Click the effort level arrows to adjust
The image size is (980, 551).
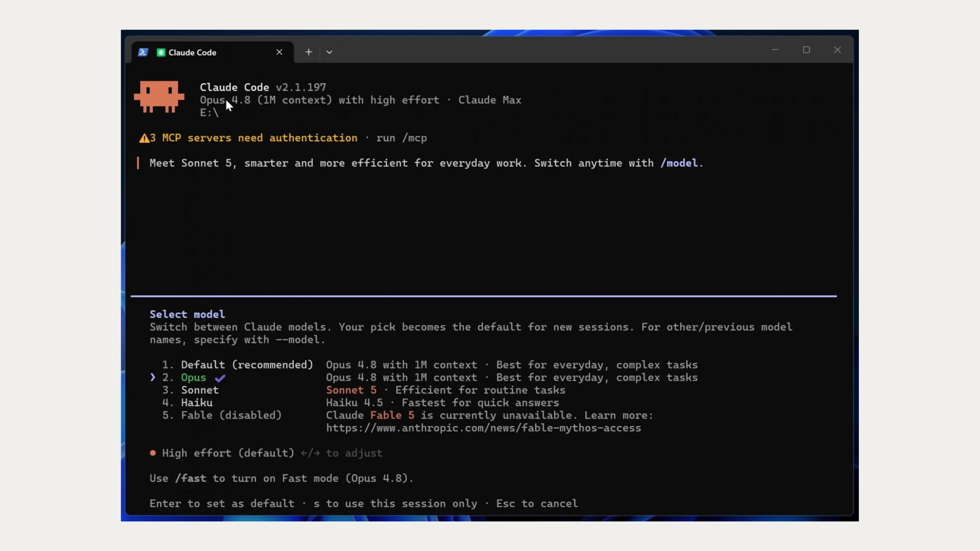(310, 453)
